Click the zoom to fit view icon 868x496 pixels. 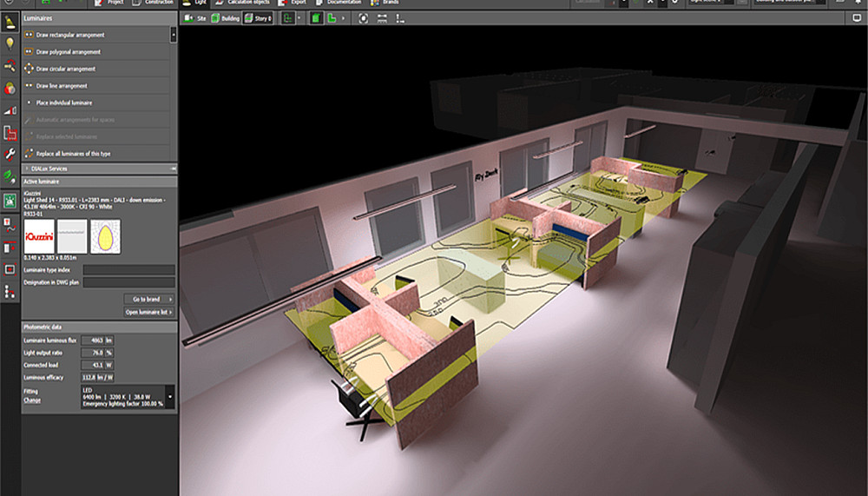pos(363,18)
